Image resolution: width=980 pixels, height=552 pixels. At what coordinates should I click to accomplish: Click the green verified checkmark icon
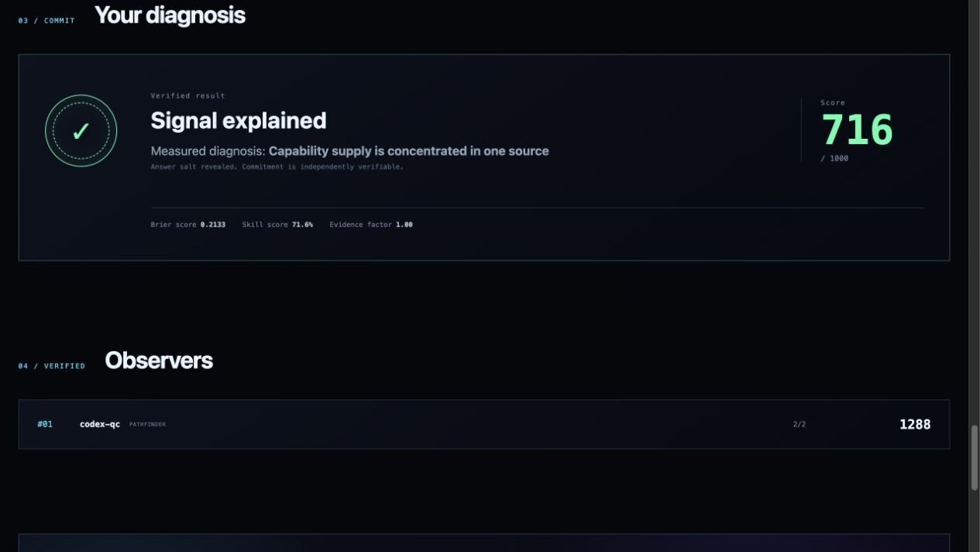81,131
